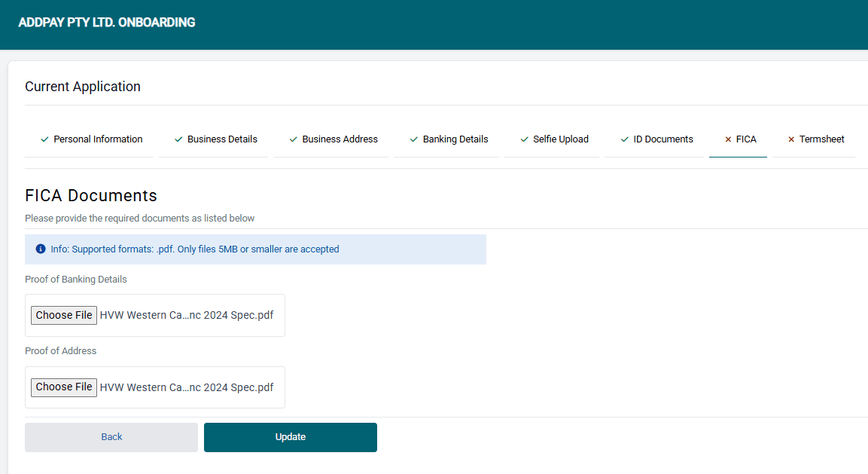This screenshot has width=868, height=474.
Task: Click the checkmark icon beside Banking Details
Action: (x=414, y=139)
